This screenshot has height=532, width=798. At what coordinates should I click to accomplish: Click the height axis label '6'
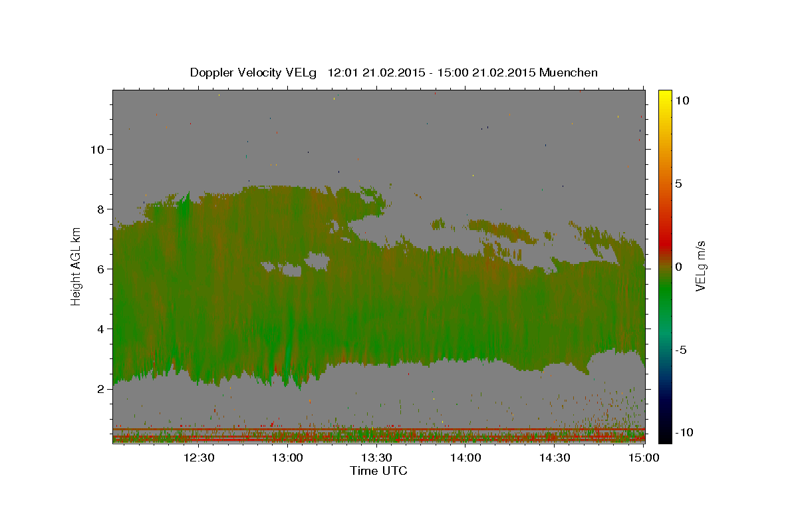(101, 269)
